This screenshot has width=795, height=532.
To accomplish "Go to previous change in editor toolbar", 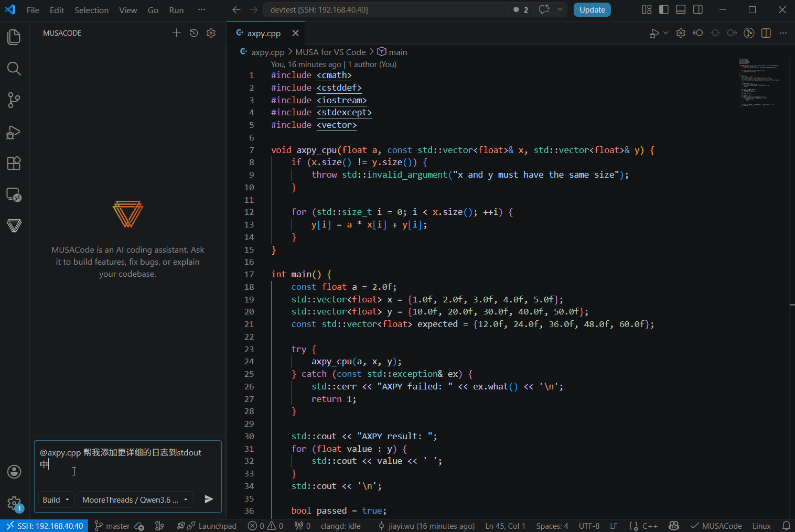I will coord(698,33).
